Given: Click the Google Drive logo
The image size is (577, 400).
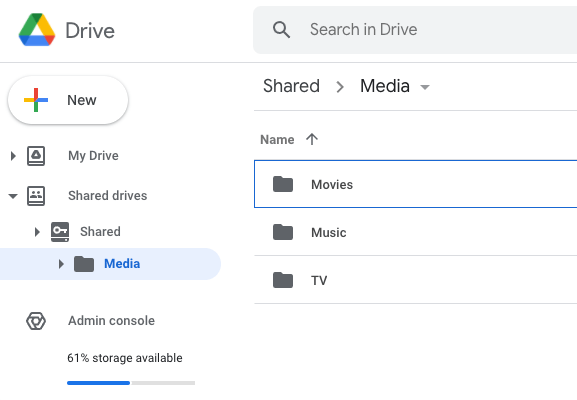Looking at the screenshot, I should (x=37, y=30).
